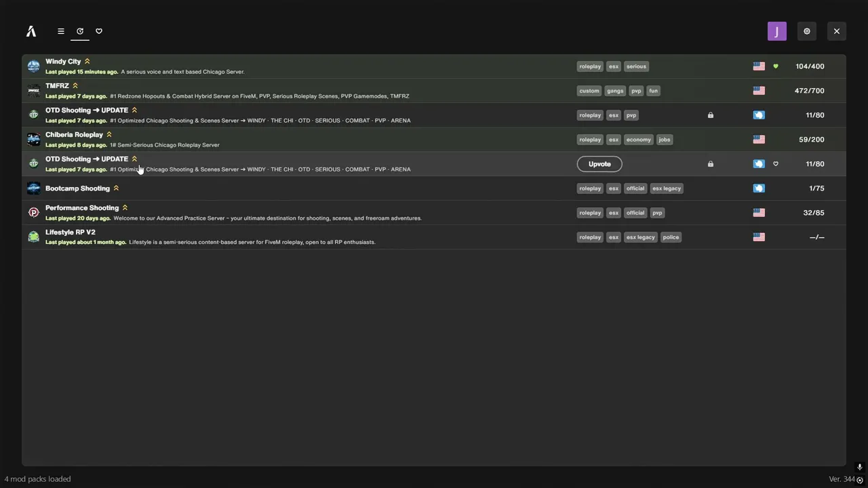Screen dimensions: 868x488
Task: Click the icon beside Ver. 344
Action: coord(860,480)
